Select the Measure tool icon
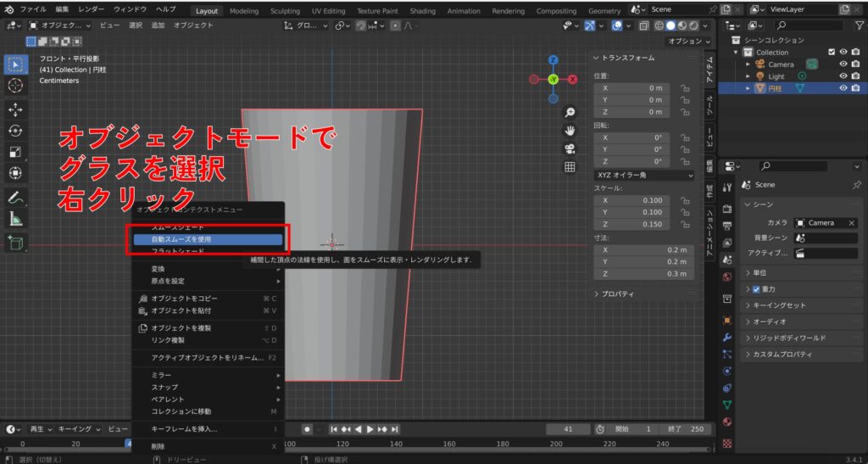Image resolution: width=868 pixels, height=464 pixels. pos(15,219)
